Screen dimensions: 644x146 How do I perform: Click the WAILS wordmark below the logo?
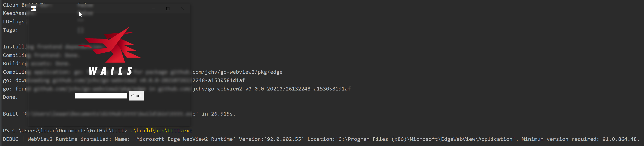click(111, 71)
